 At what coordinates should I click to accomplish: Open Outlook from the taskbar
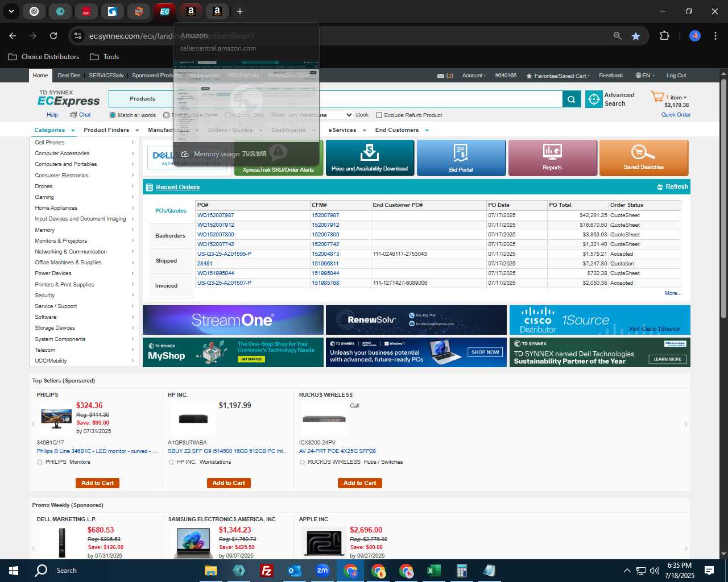pyautogui.click(x=295, y=571)
